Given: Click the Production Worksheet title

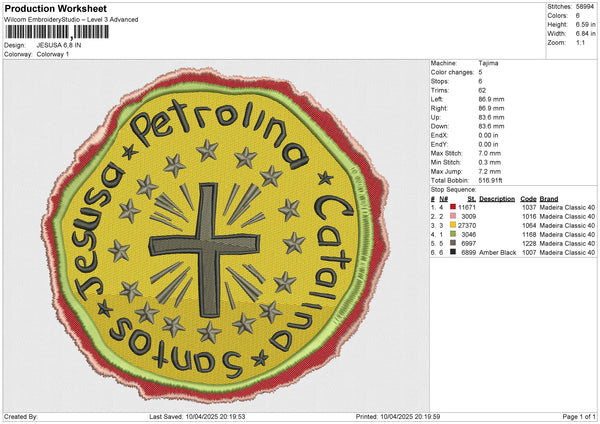Looking at the screenshot, I should point(55,9).
